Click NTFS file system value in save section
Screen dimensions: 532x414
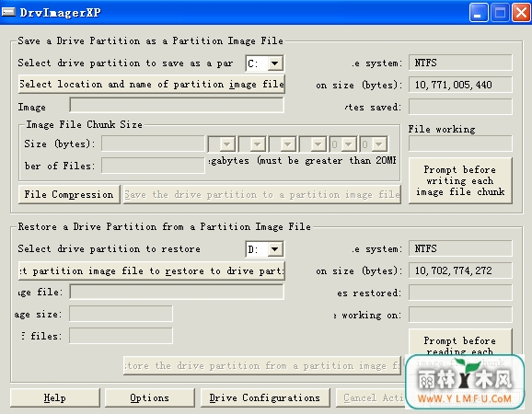pos(460,63)
